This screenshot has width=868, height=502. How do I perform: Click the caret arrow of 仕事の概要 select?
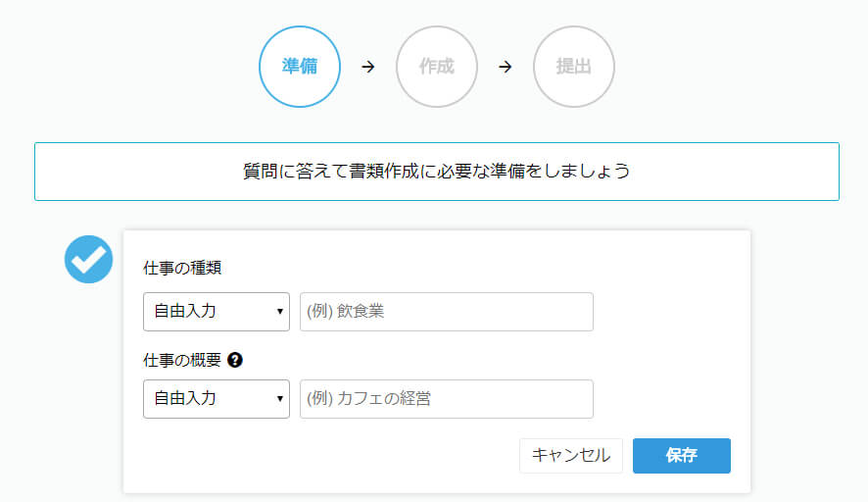point(280,399)
